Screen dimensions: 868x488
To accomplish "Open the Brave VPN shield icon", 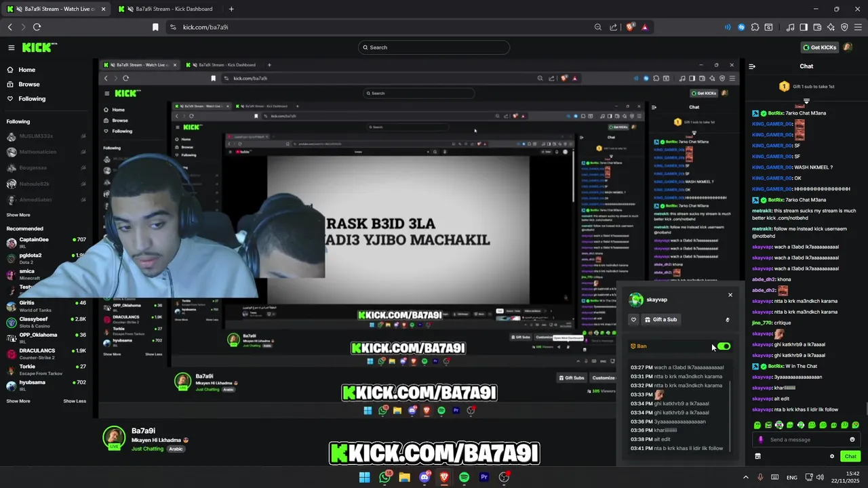I will pyautogui.click(x=844, y=27).
